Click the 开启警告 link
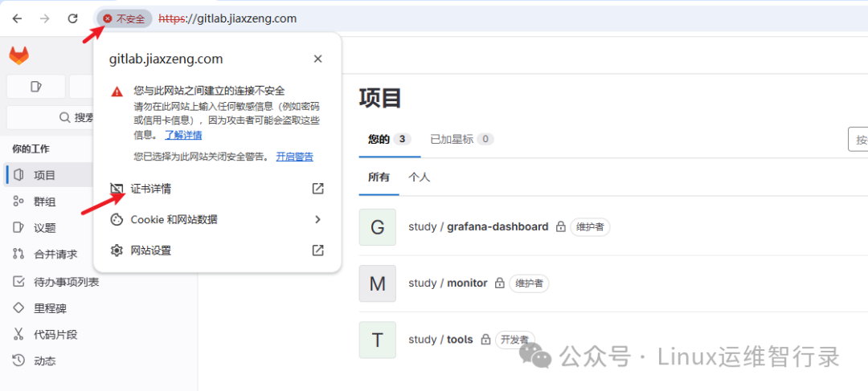Viewport: 868px width, 391px height. click(294, 157)
